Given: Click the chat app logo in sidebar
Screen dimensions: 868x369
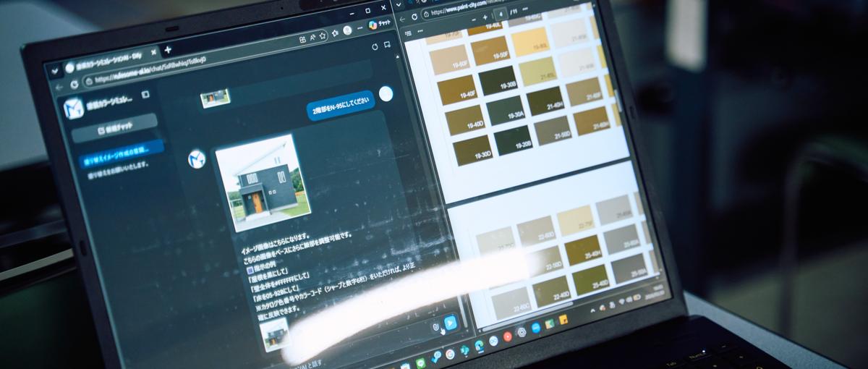Looking at the screenshot, I should 73,108.
